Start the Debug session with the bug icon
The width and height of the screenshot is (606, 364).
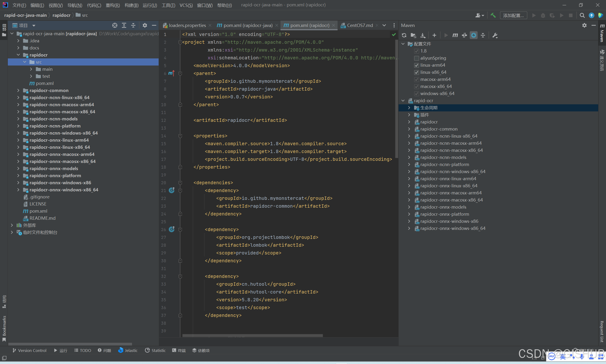coord(543,15)
